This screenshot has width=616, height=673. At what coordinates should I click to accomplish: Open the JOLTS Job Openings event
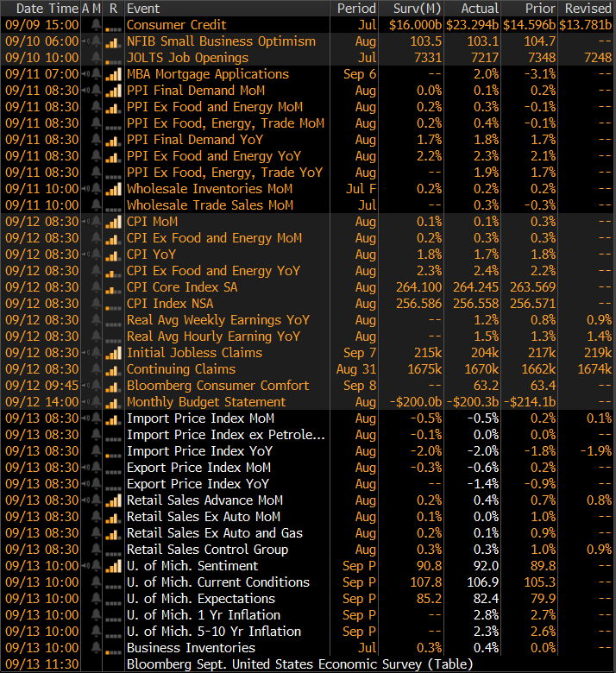click(187, 58)
